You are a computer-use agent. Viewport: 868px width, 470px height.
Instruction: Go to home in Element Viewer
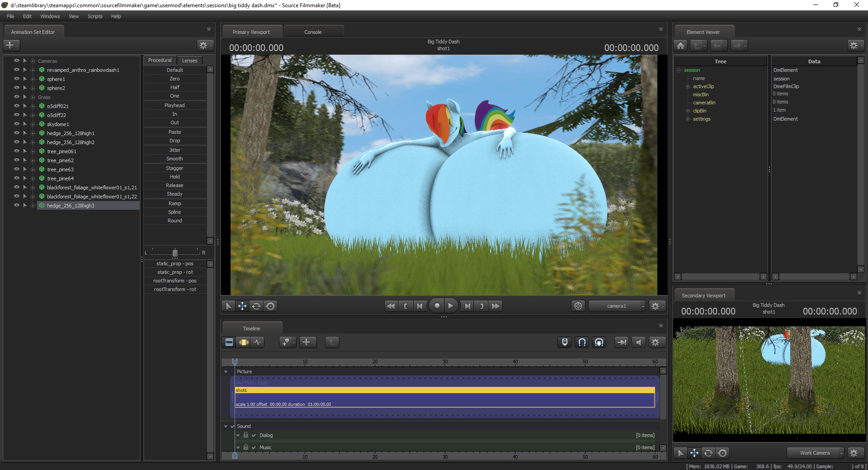tap(681, 45)
